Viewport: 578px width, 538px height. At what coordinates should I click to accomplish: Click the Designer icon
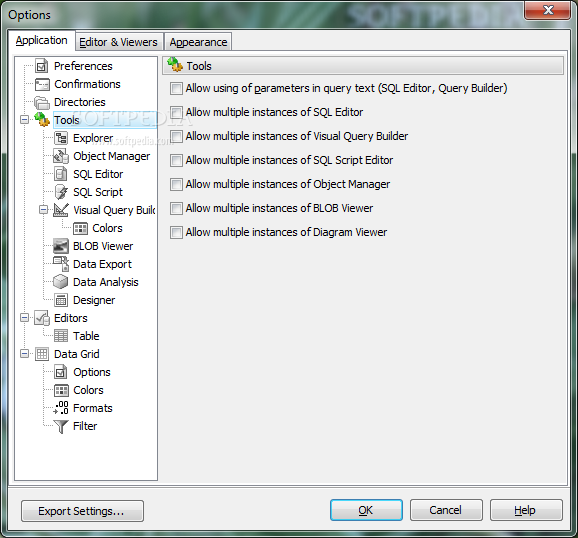coord(61,300)
